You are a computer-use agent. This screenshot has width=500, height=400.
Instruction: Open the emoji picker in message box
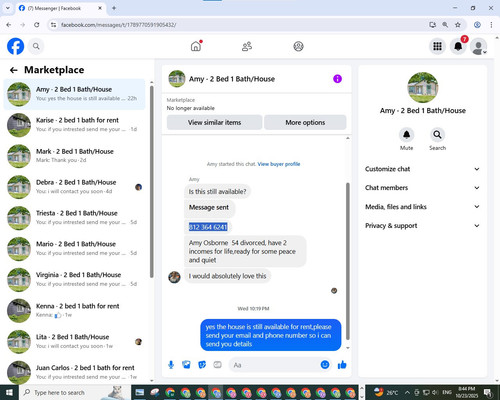click(x=325, y=365)
